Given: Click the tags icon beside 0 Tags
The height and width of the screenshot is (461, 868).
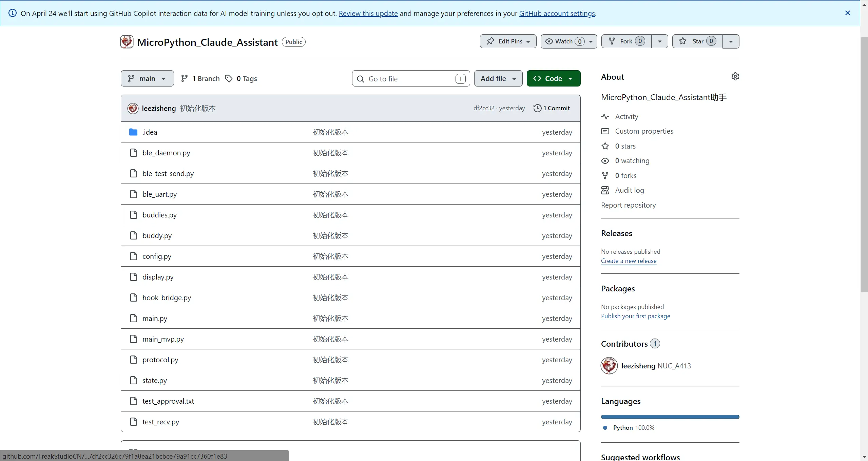Looking at the screenshot, I should click(229, 79).
